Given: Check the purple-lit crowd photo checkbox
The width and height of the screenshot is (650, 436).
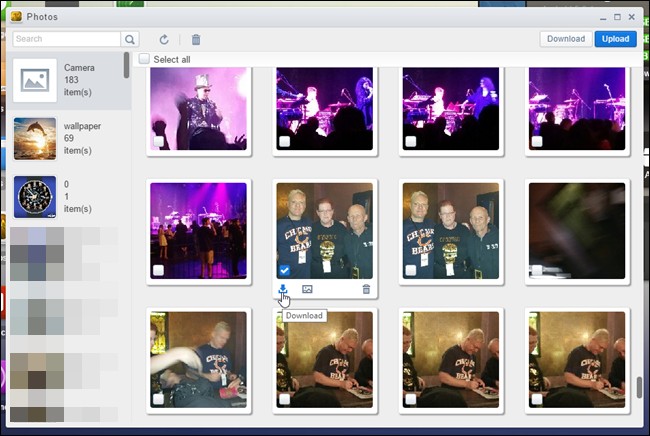Looking at the screenshot, I should (158, 270).
